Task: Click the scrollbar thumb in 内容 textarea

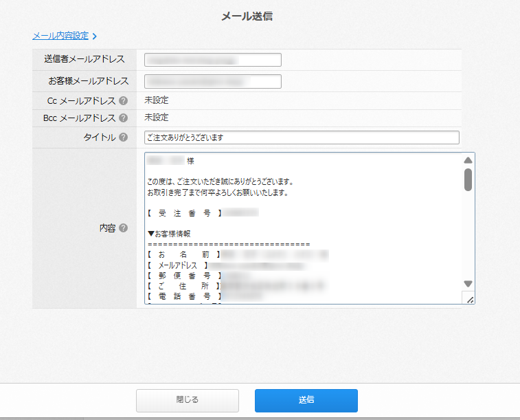Action: pyautogui.click(x=468, y=180)
